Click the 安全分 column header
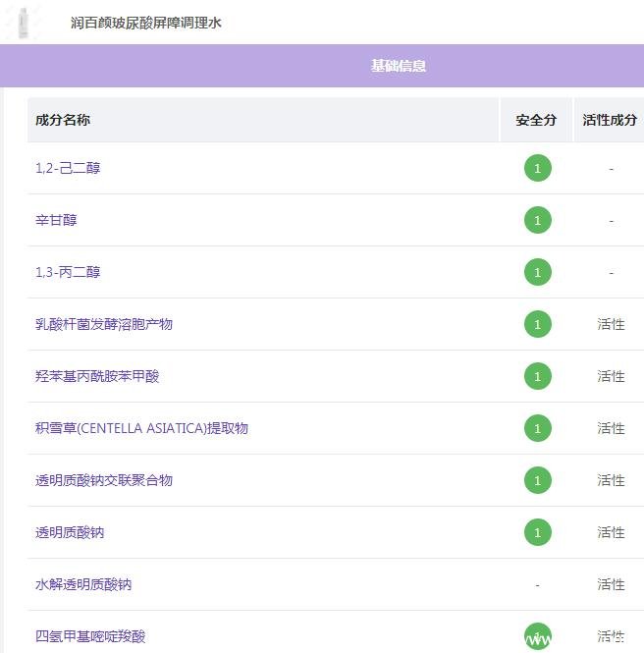 (x=536, y=120)
